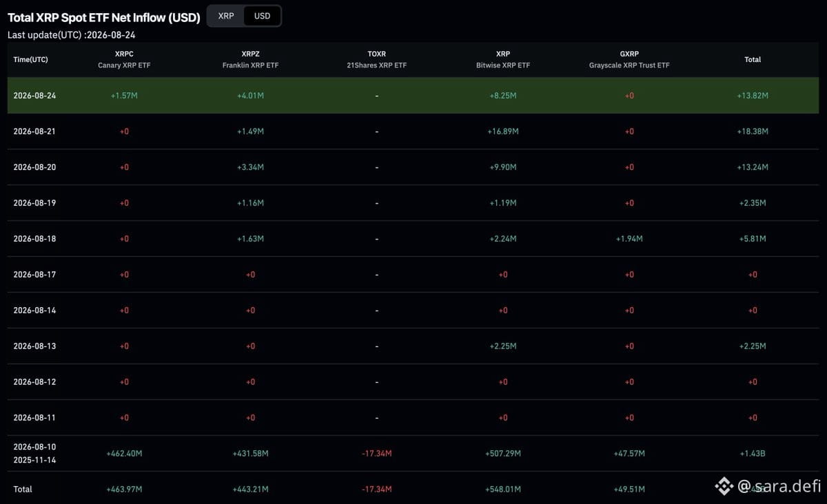Click the 2026-08-10 to 2025-11-14 range label
Viewport: 827px width, 504px height.
34,454
